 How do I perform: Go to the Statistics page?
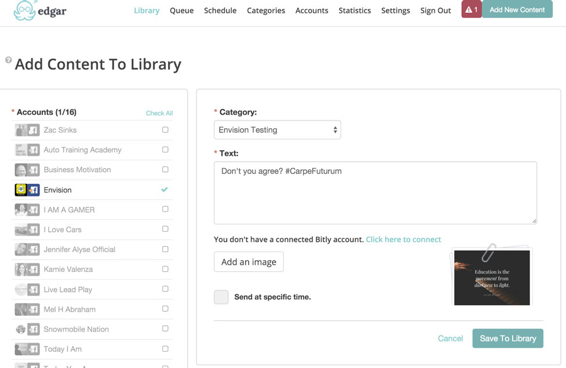[354, 11]
